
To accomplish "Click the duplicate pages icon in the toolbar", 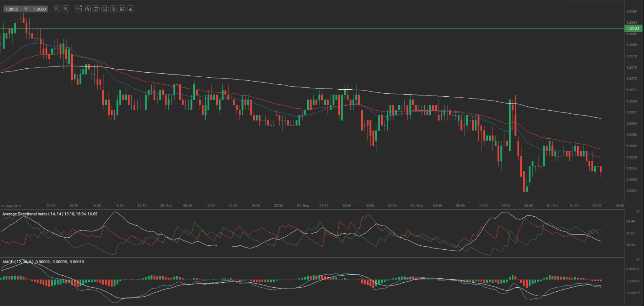I will tap(114, 9).
